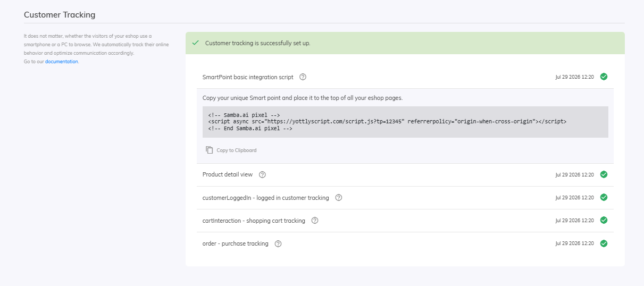Click green status check for order purchase tracking
The width and height of the screenshot is (644, 286).
pos(604,243)
